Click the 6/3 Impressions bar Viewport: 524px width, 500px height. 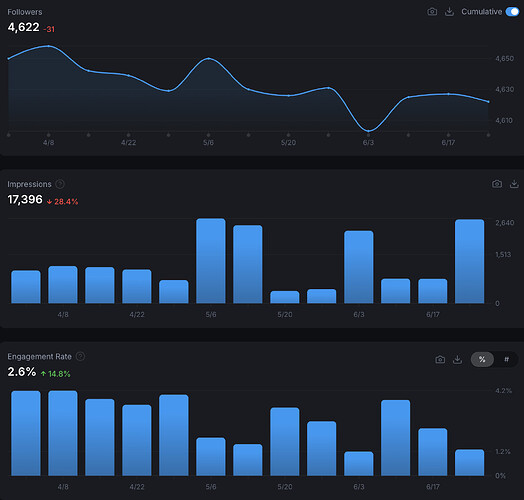pos(359,267)
